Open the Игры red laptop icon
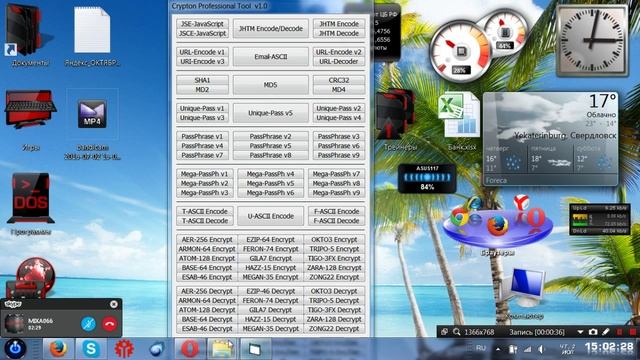Viewport: 640px width, 360px height. click(31, 109)
